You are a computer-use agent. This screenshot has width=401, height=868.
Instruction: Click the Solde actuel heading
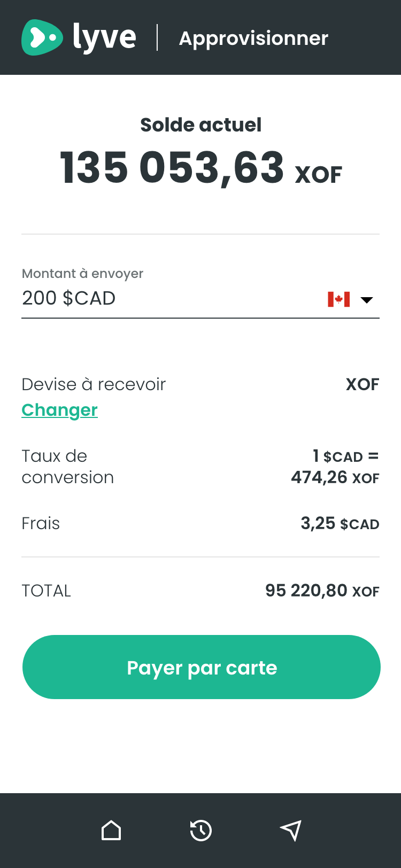[x=200, y=125]
